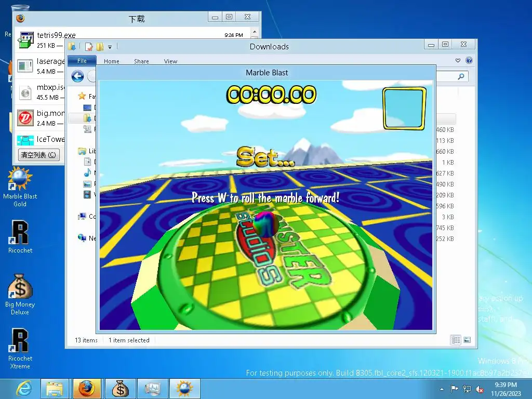Click the Marble Blast window title bar
The width and height of the screenshot is (532, 399).
(267, 73)
